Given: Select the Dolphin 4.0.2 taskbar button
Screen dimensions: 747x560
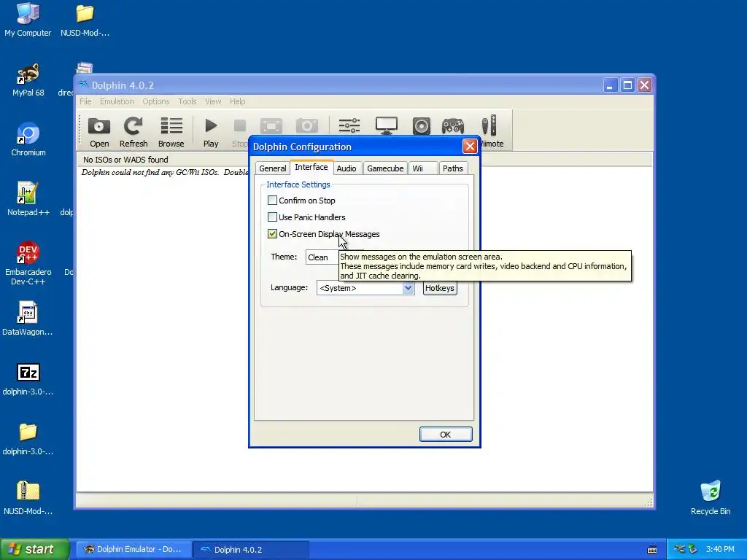Looking at the screenshot, I should (x=252, y=550).
